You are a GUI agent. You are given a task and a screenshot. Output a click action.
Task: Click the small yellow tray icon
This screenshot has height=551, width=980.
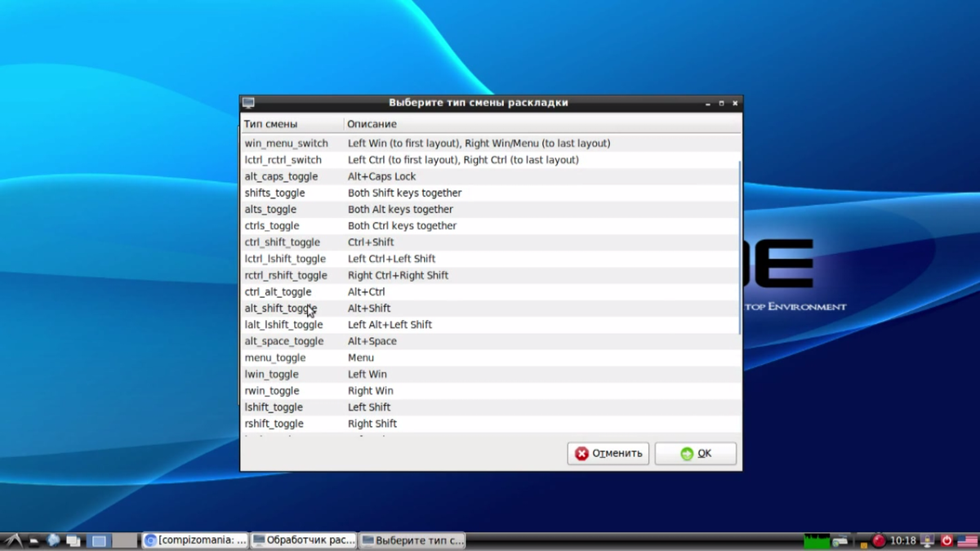click(864, 544)
